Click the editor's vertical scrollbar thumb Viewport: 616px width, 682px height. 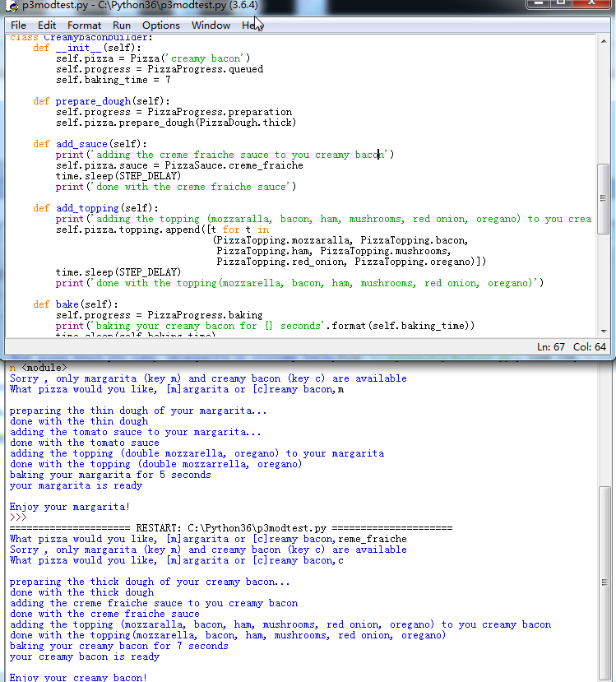point(604,197)
